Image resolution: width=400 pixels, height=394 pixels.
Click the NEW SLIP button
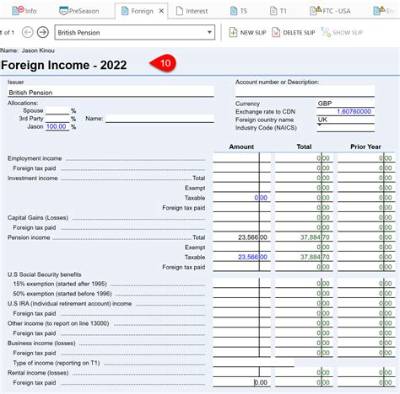point(247,32)
